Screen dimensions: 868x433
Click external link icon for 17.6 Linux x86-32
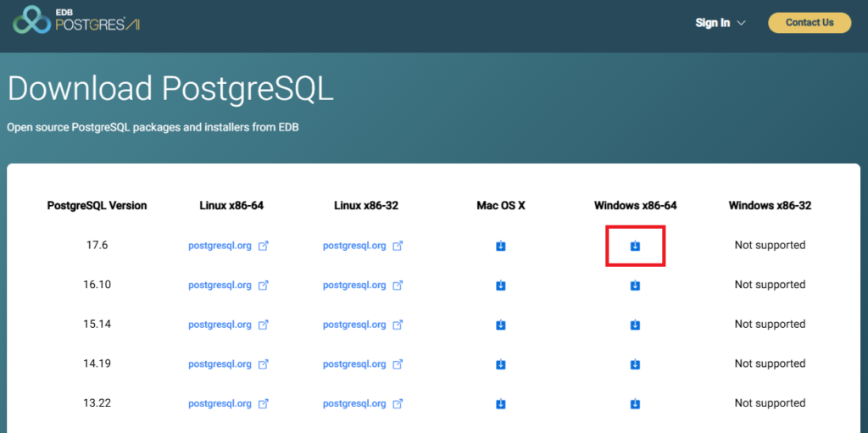coord(398,246)
